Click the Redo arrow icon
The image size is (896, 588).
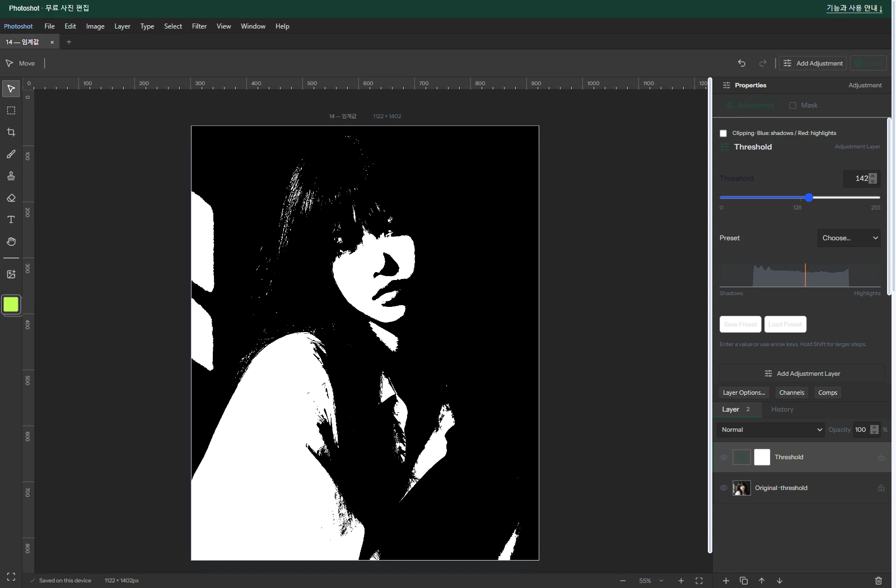[763, 63]
